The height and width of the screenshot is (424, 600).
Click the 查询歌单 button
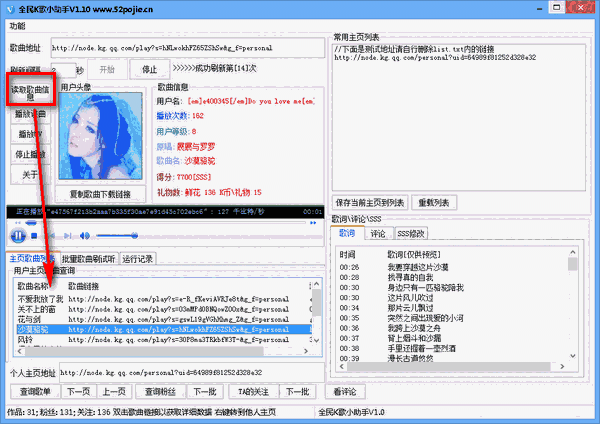coord(35,391)
